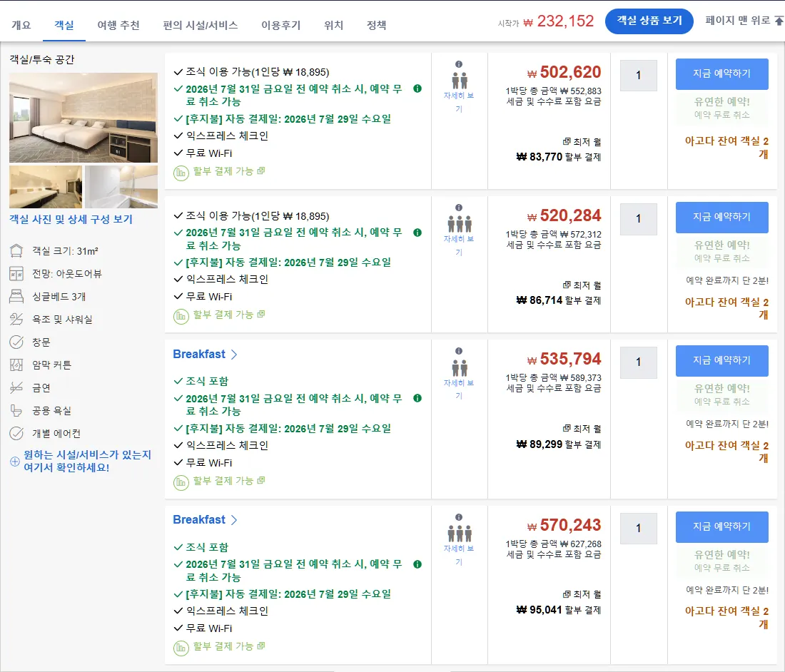Click the two-guest occupancy icon in the ₩535,794 row
This screenshot has width=785, height=672.
(459, 368)
